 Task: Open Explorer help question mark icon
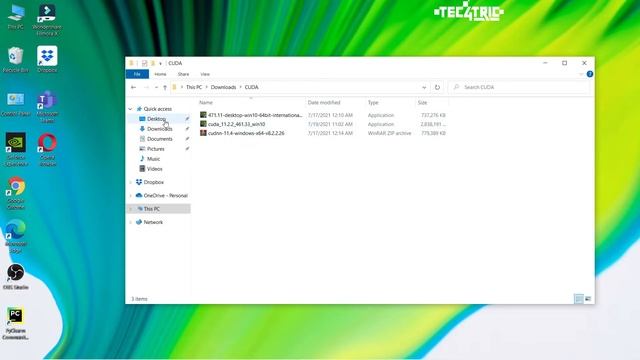click(590, 74)
